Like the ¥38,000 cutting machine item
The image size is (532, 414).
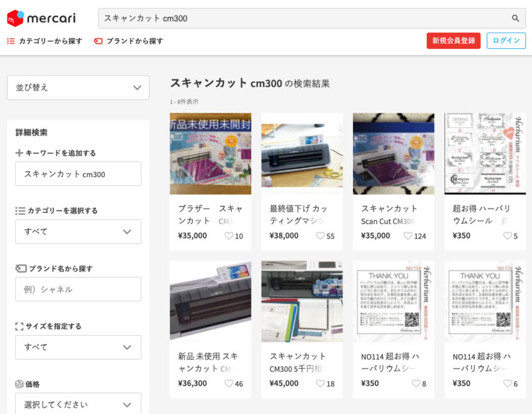(320, 235)
